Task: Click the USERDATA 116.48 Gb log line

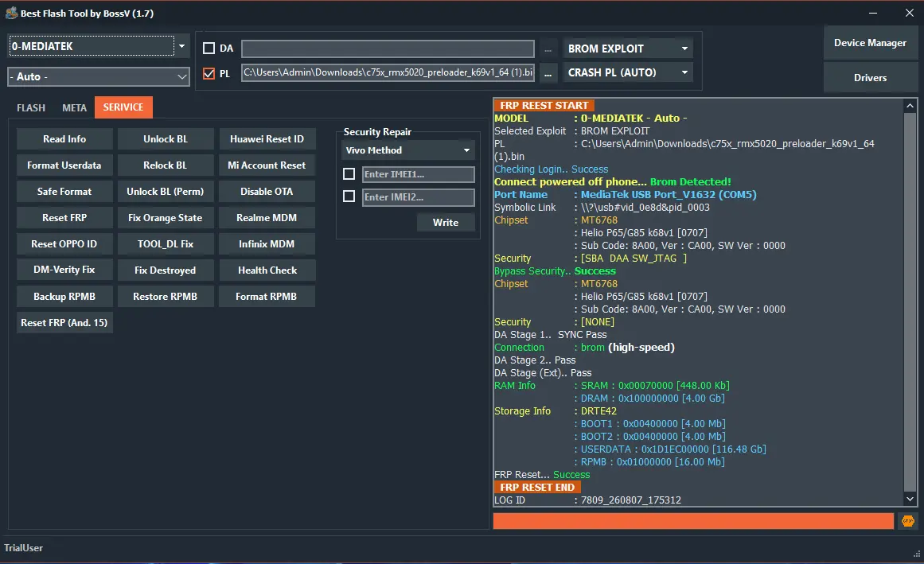Action: (x=670, y=449)
